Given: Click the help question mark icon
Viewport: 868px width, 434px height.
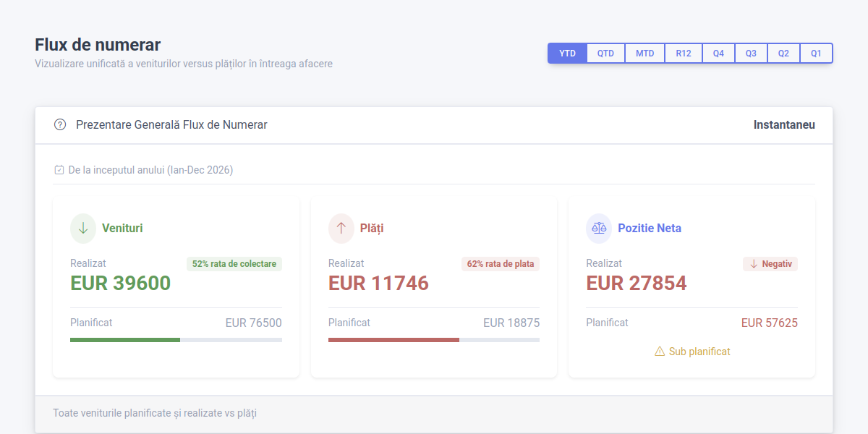Looking at the screenshot, I should (59, 124).
